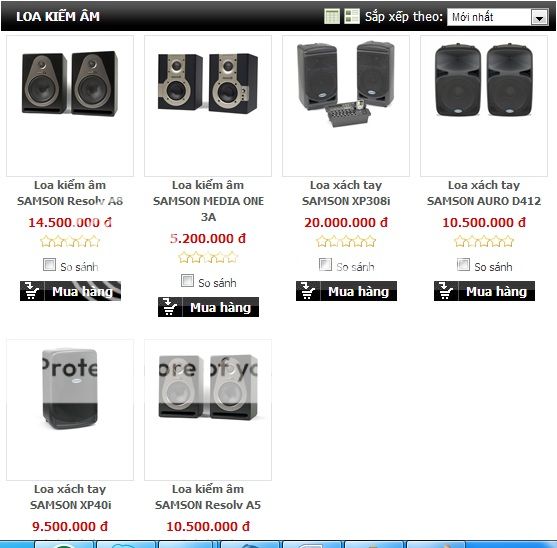Check So sánh for SAMSON XP308i
The image size is (557, 548).
click(x=325, y=265)
